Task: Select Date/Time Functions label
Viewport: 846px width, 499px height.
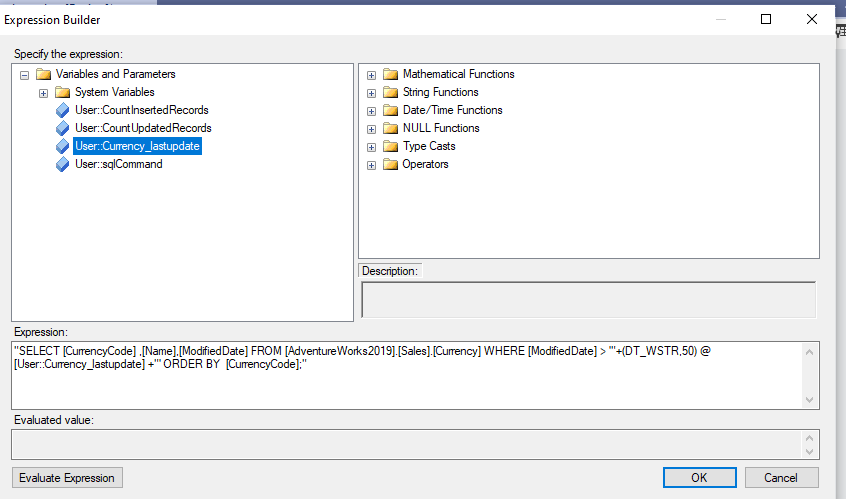Action: tap(453, 110)
